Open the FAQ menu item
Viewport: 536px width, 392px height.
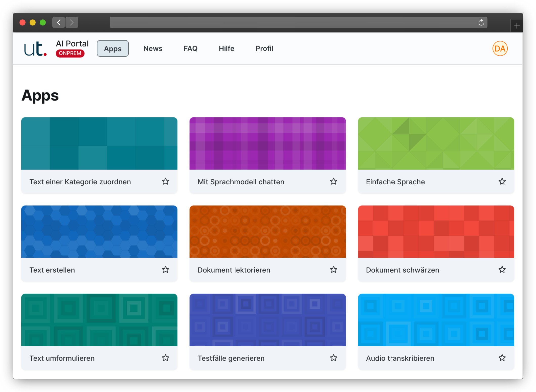pyautogui.click(x=190, y=48)
